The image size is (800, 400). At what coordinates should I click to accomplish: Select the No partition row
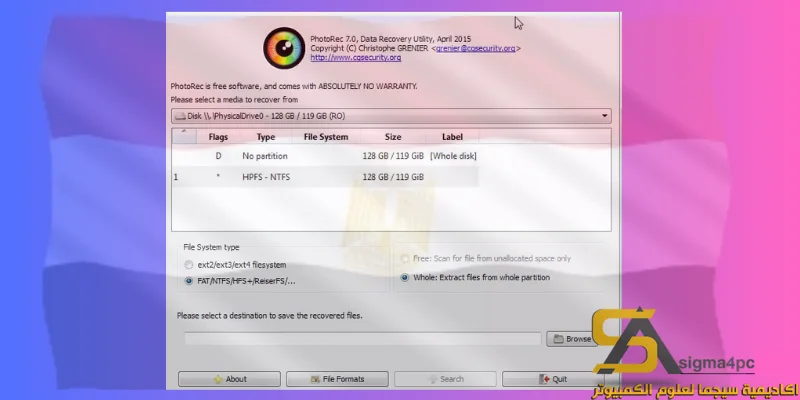(326, 156)
